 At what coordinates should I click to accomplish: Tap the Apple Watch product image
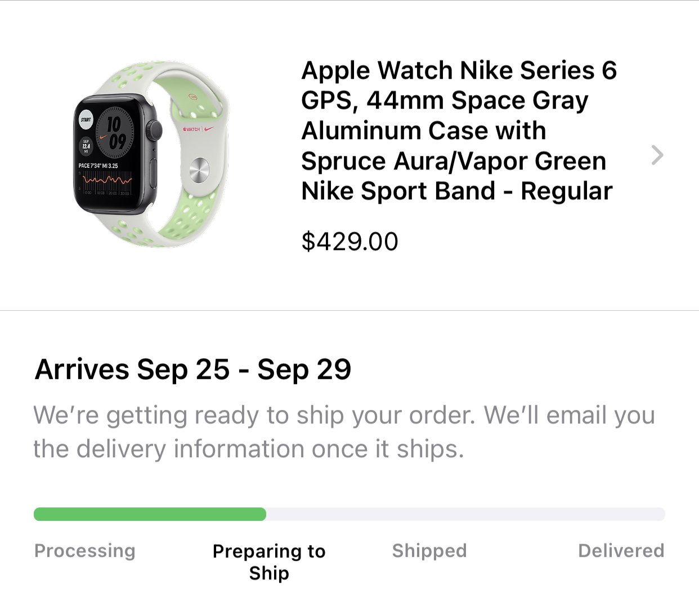(x=151, y=154)
